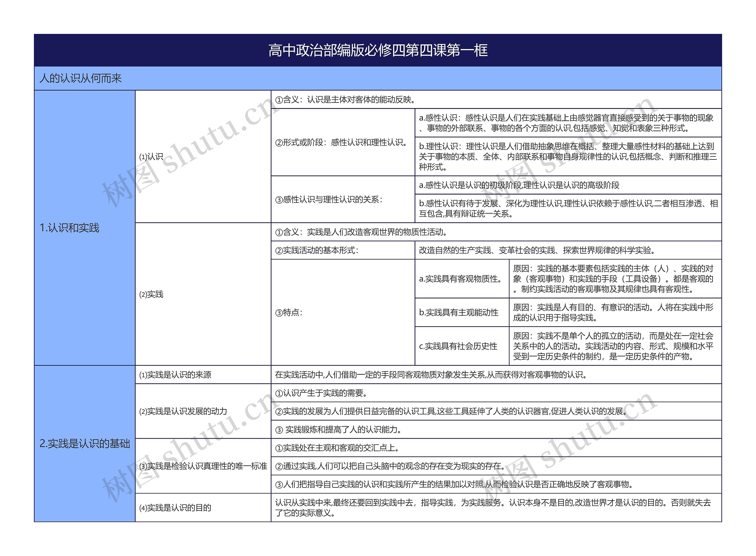Image resolution: width=756 pixels, height=556 pixels.
Task: Select b.实践具有主观能动性
Action: pyautogui.click(x=462, y=312)
